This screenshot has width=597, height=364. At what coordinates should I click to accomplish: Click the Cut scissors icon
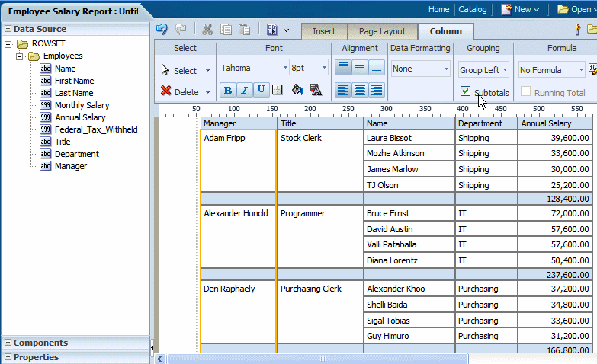[207, 29]
